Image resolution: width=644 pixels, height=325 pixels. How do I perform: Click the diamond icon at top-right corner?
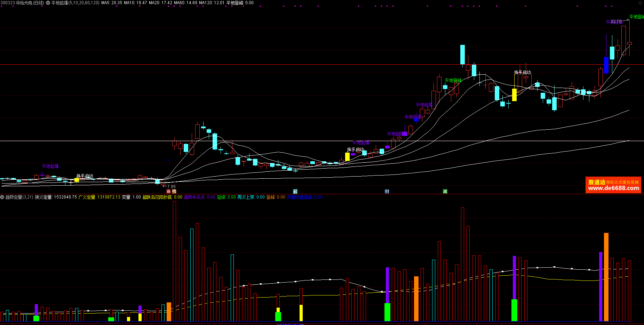pyautogui.click(x=640, y=3)
